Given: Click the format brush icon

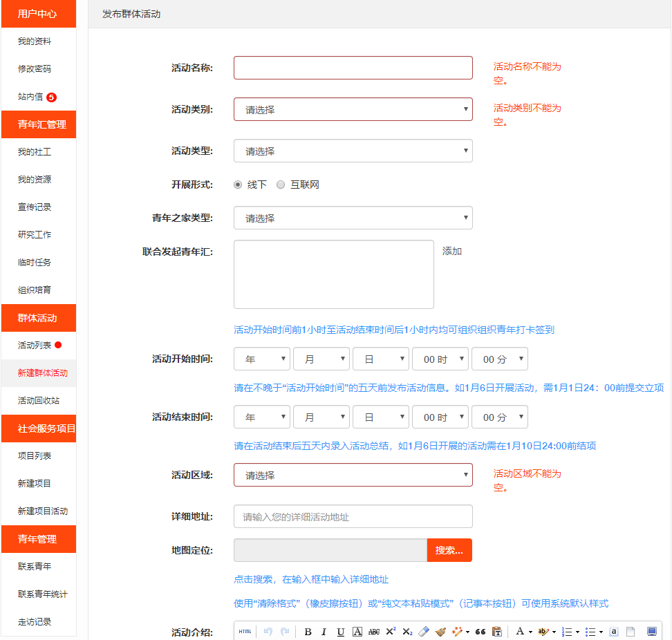Looking at the screenshot, I should coord(440,632).
